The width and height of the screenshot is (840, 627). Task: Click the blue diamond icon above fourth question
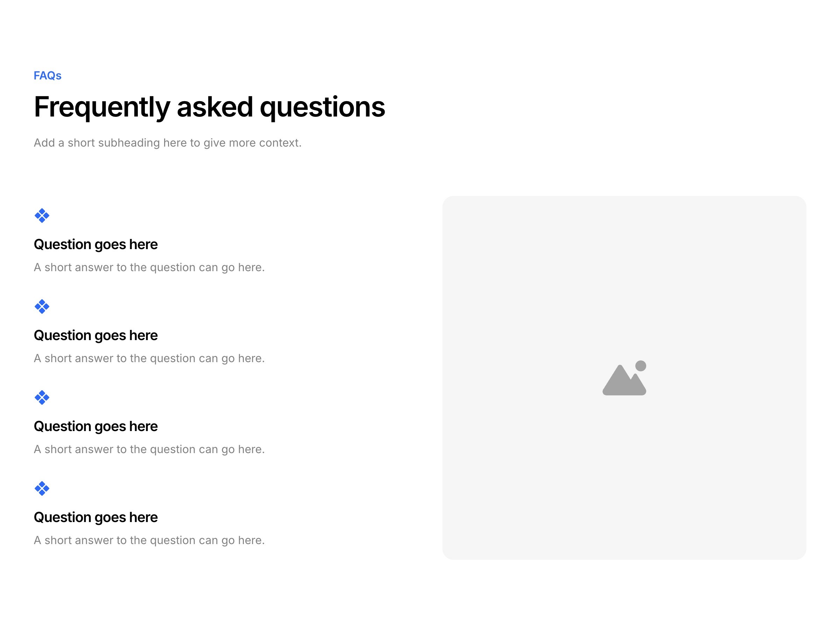coord(42,488)
